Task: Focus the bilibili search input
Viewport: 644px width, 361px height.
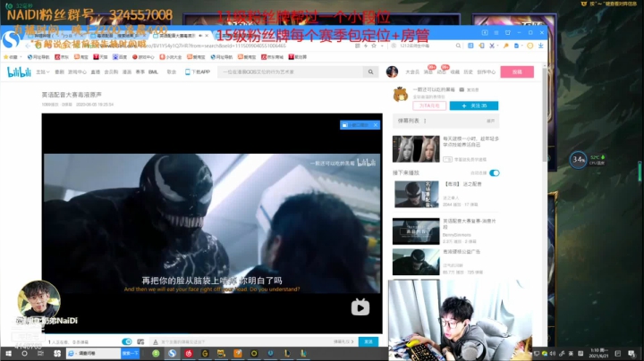Action: click(291, 71)
